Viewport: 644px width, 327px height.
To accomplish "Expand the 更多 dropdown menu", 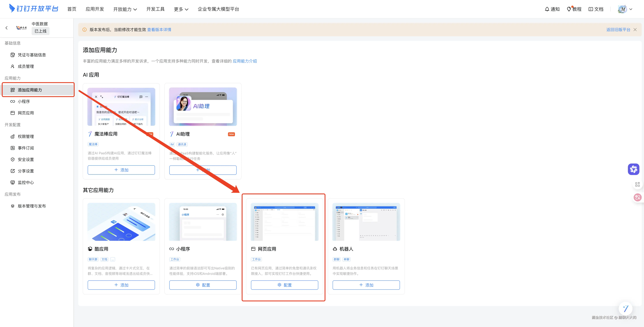I will coord(181,9).
